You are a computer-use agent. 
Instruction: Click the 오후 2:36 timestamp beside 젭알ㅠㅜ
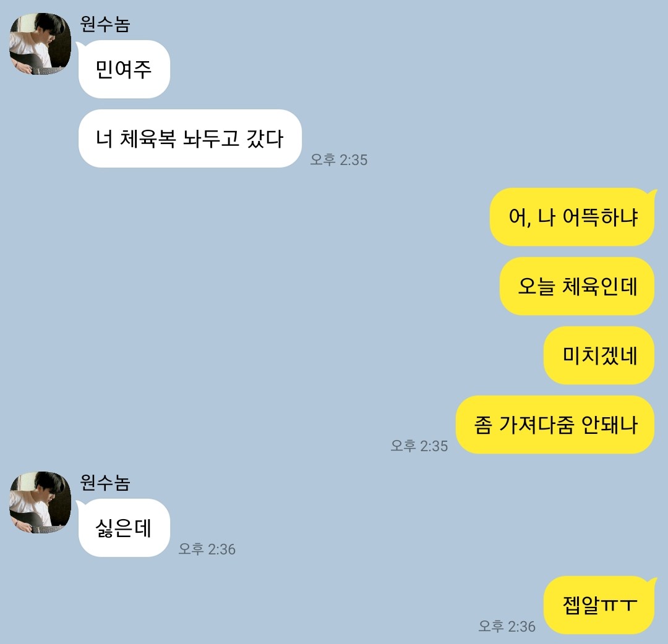pos(507,626)
